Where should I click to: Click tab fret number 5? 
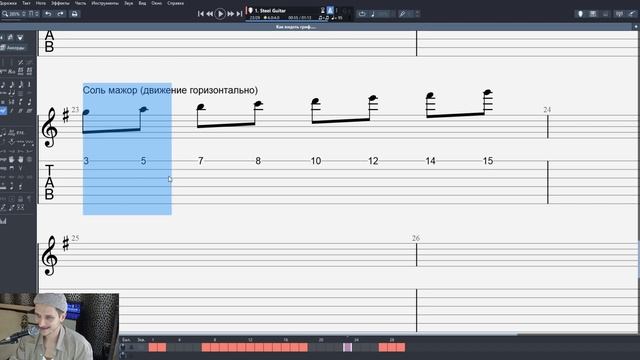143,161
